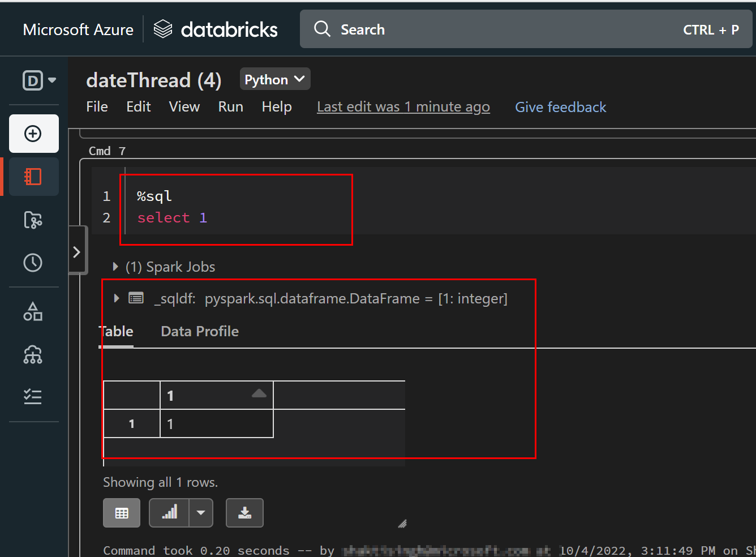Expand the (1) Spark Jobs section
The height and width of the screenshot is (557, 756).
point(115,267)
